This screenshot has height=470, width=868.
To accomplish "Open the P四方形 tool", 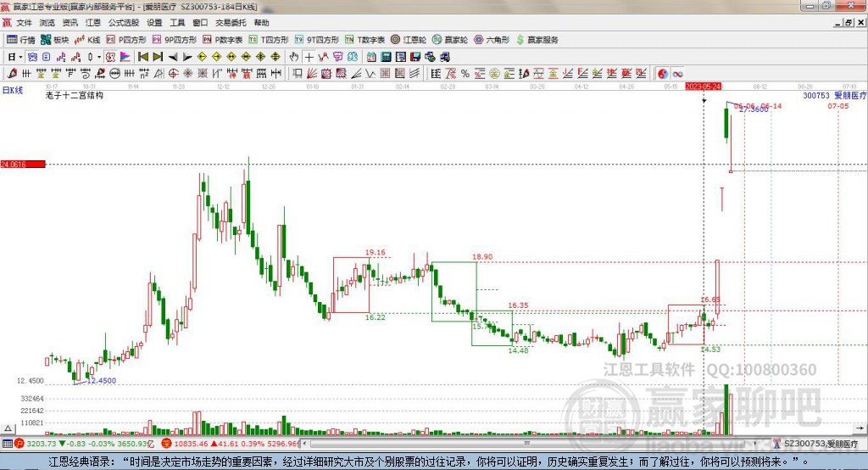I will (x=126, y=40).
